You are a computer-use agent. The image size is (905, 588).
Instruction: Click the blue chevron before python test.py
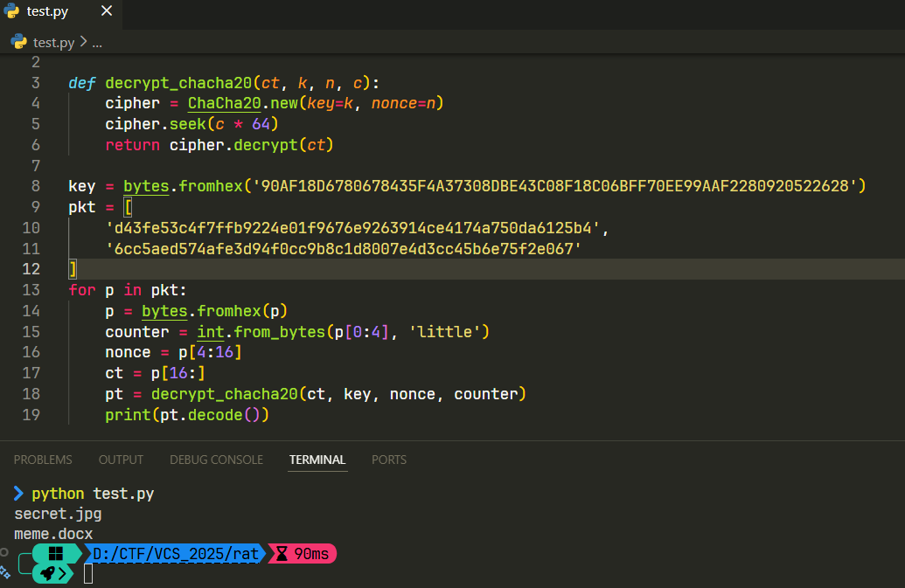[19, 494]
